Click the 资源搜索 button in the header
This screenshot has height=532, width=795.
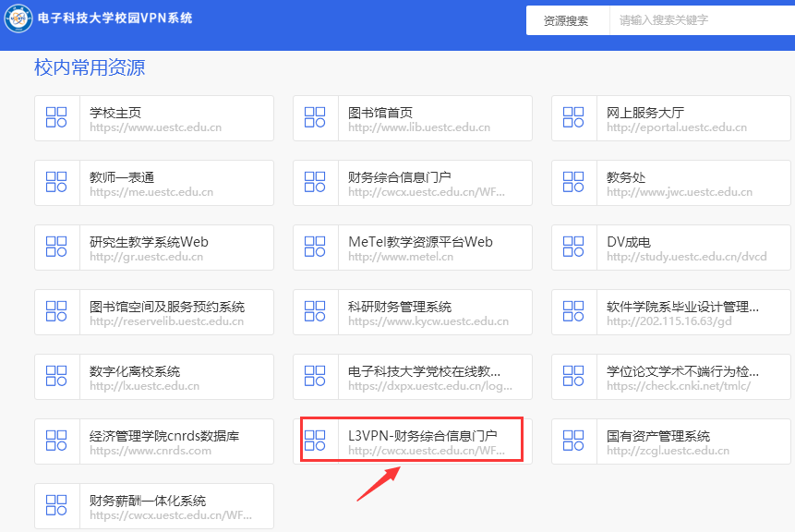(566, 19)
